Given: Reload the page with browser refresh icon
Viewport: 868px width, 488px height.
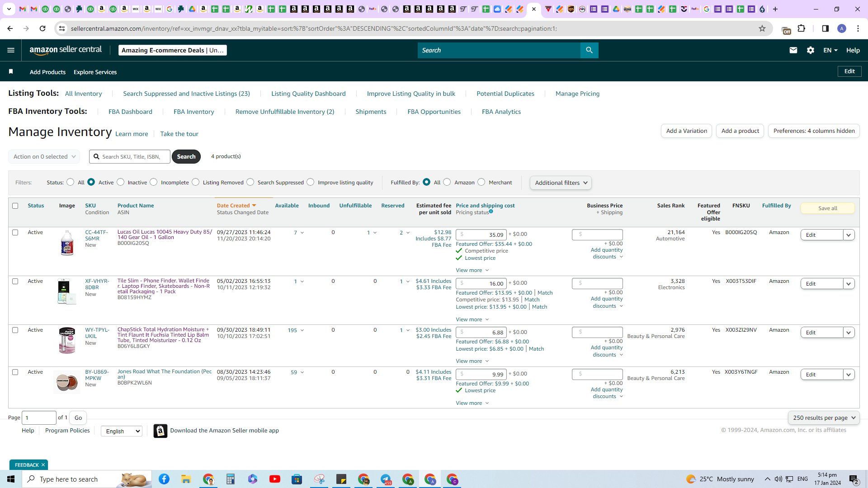Looking at the screenshot, I should pos(42,28).
